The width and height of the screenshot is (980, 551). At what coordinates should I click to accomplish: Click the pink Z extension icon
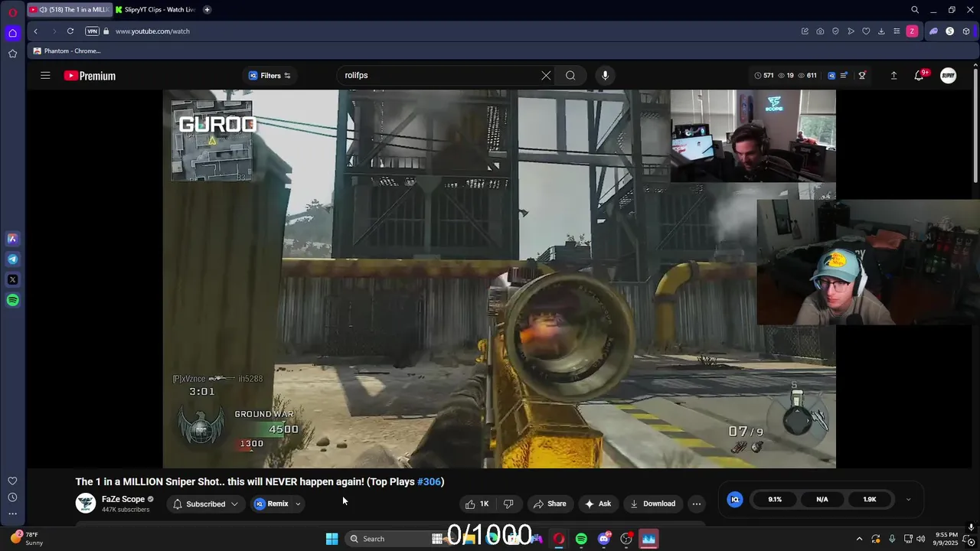pyautogui.click(x=912, y=31)
